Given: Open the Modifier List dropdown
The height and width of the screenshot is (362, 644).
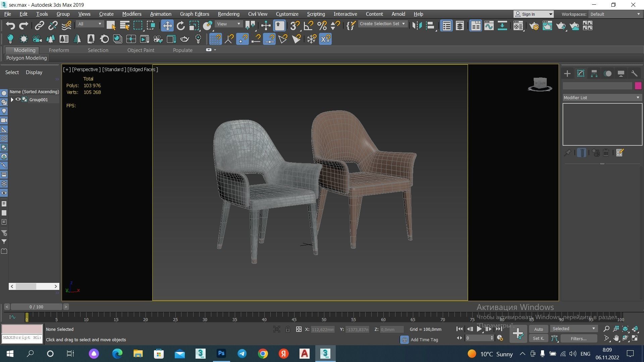Looking at the screenshot, I should pos(602,98).
